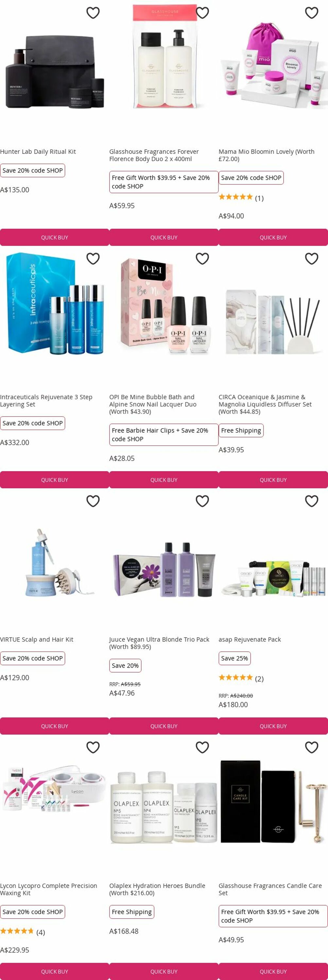
Task: Quick buy the CIRCA Oceanique Diffuser Set
Action: coord(273,479)
